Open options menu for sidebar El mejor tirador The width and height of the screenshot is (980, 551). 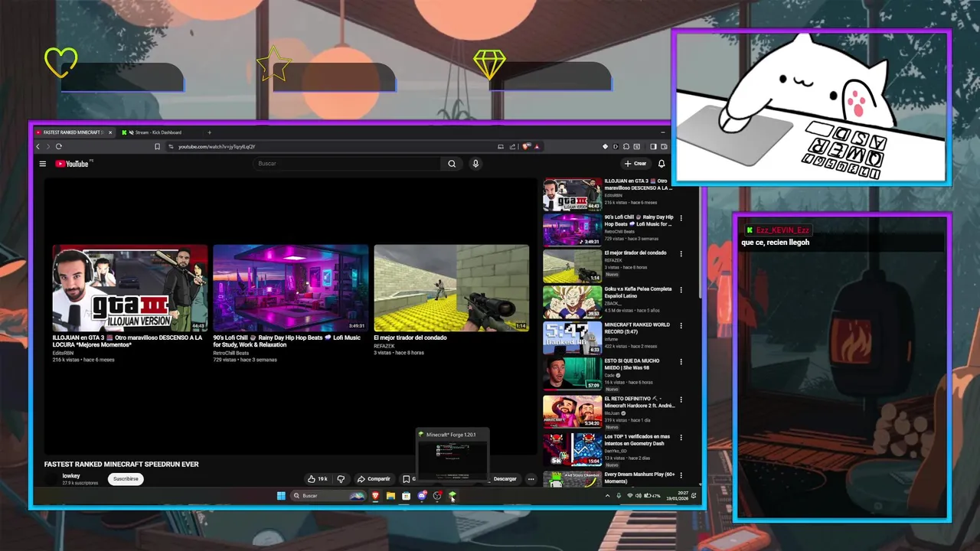tap(681, 253)
